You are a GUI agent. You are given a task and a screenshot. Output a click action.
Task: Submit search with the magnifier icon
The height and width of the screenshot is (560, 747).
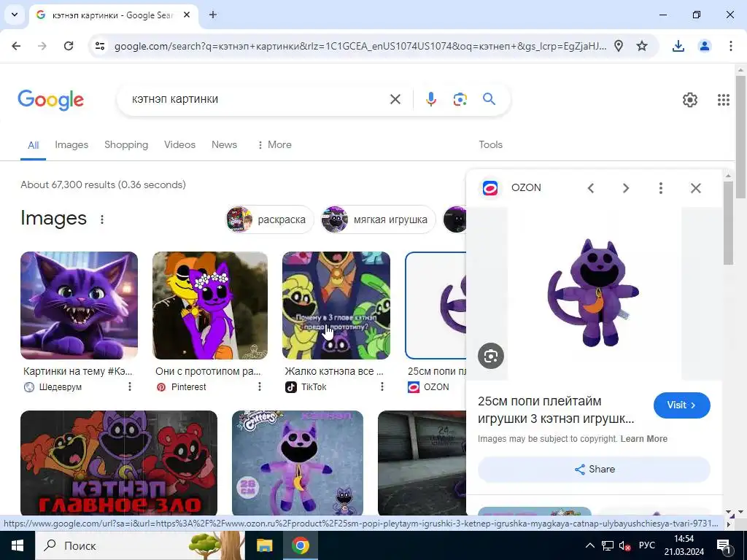(489, 99)
